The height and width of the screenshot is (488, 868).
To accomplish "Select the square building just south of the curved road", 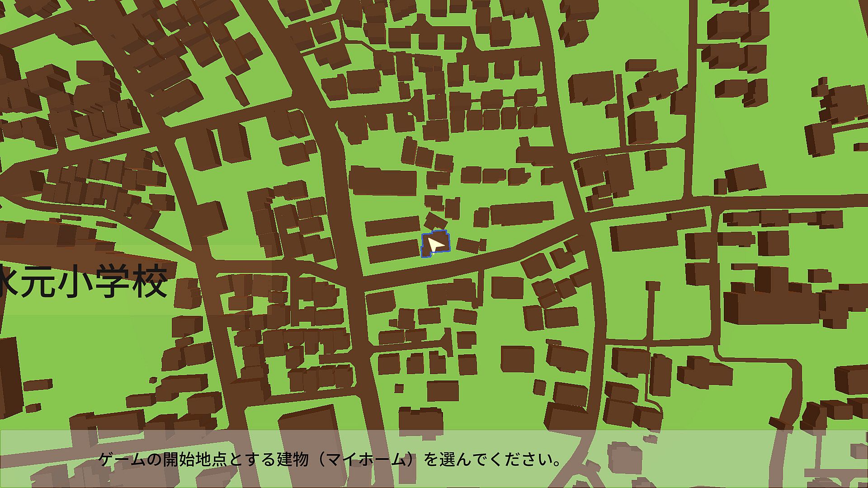I will [507, 287].
